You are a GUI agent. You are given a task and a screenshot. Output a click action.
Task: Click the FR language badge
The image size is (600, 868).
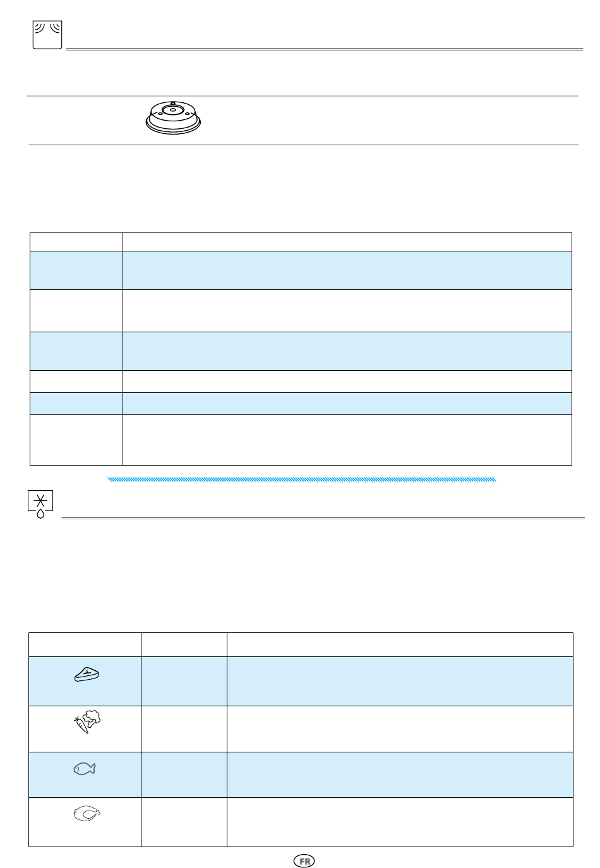click(x=304, y=861)
